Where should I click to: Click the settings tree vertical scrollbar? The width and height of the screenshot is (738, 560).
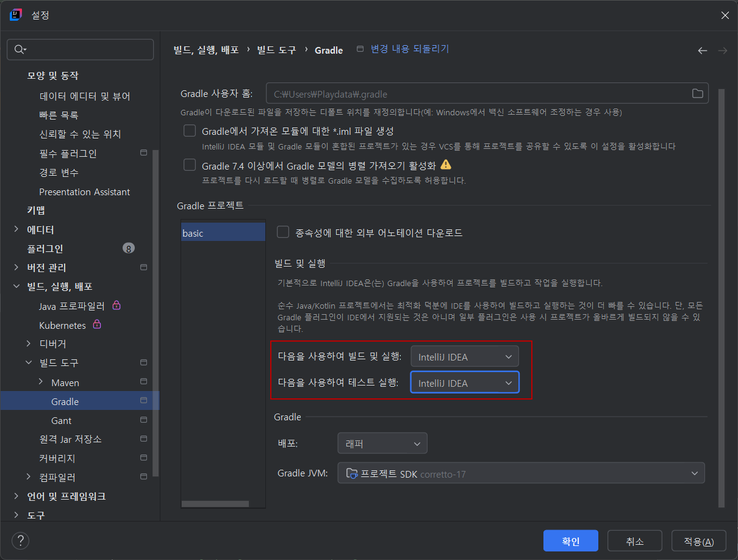(156, 312)
